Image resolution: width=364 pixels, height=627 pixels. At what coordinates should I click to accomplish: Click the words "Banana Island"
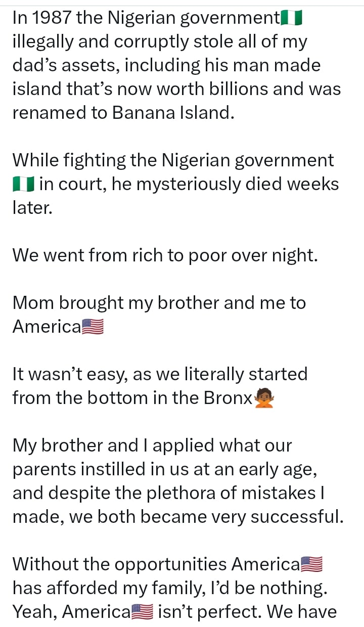pos(172,113)
